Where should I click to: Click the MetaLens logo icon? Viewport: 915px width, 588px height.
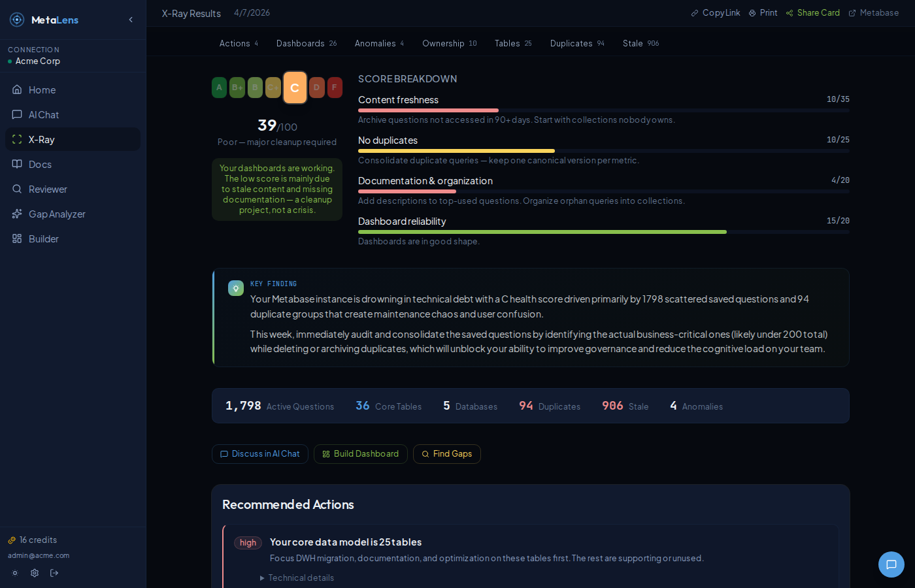pyautogui.click(x=17, y=20)
